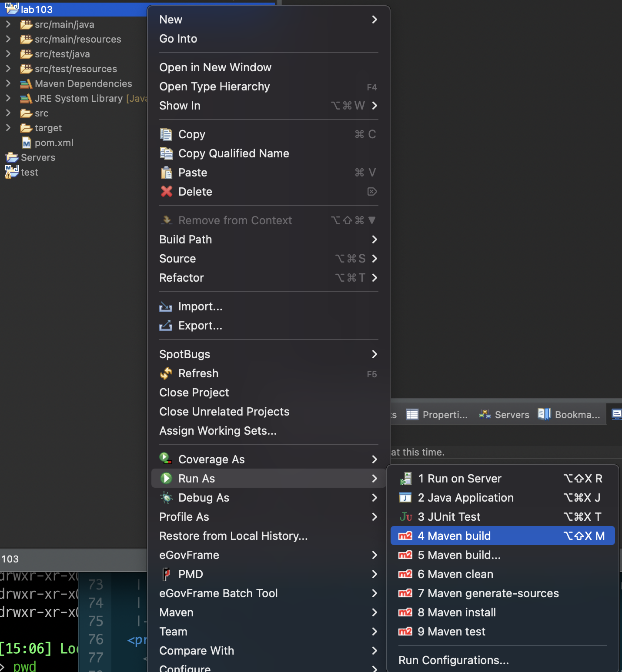
Task: Switch to the Servers tab
Action: point(504,415)
